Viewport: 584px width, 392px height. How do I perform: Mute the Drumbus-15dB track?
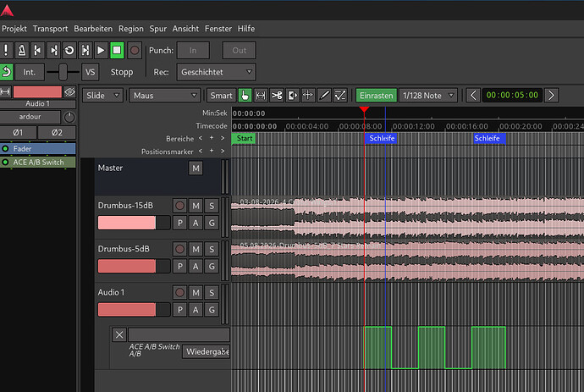[196, 206]
